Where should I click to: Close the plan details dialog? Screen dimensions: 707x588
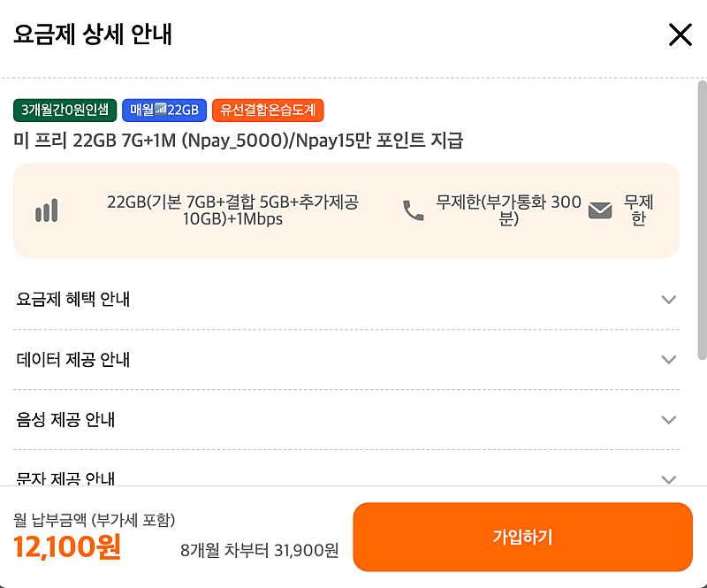pyautogui.click(x=680, y=34)
